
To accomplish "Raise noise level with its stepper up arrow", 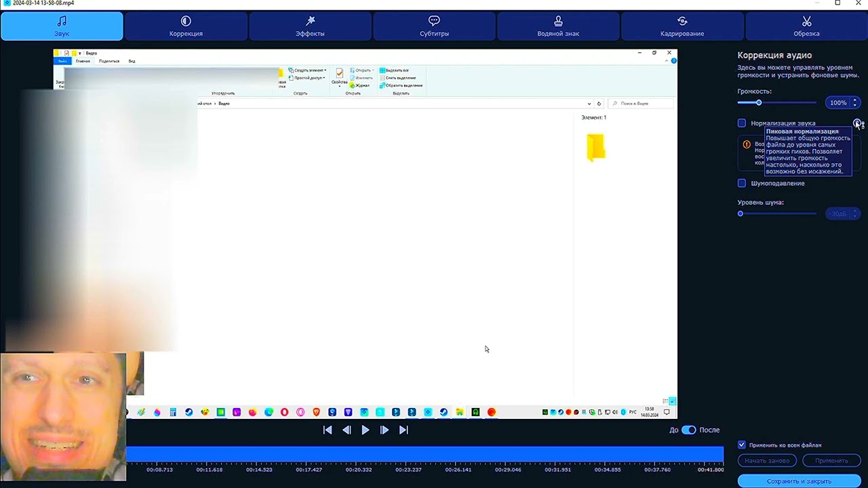I will tap(855, 211).
